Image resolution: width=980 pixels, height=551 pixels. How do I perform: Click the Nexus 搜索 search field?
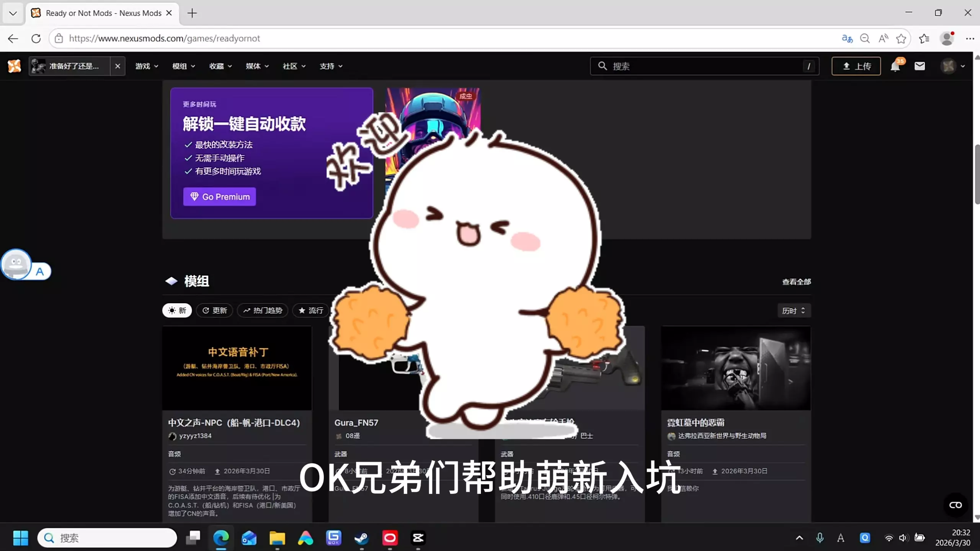(x=704, y=66)
